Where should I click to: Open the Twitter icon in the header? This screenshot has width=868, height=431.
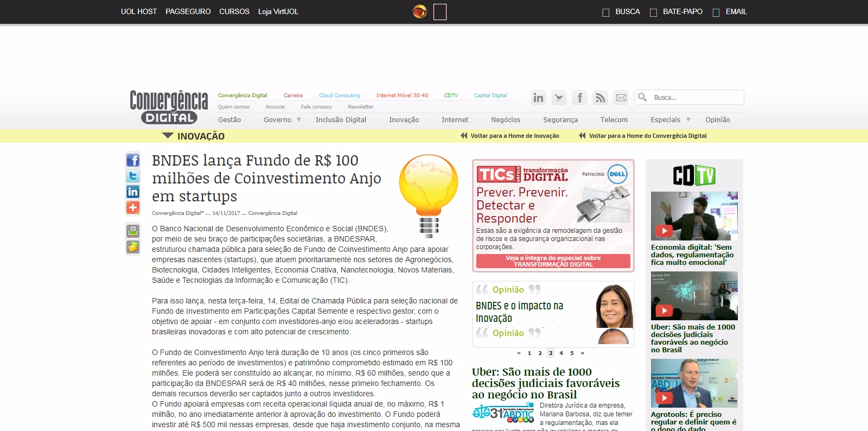point(559,98)
